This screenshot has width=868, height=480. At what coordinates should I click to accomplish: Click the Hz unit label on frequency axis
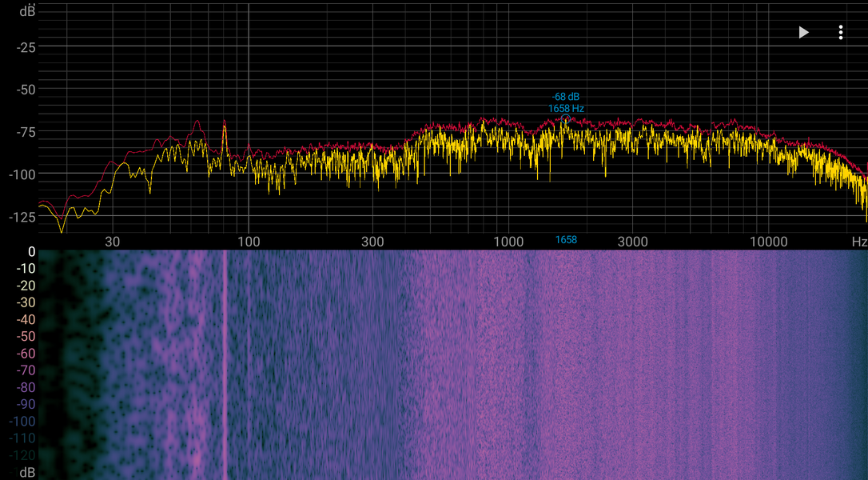pyautogui.click(x=859, y=242)
